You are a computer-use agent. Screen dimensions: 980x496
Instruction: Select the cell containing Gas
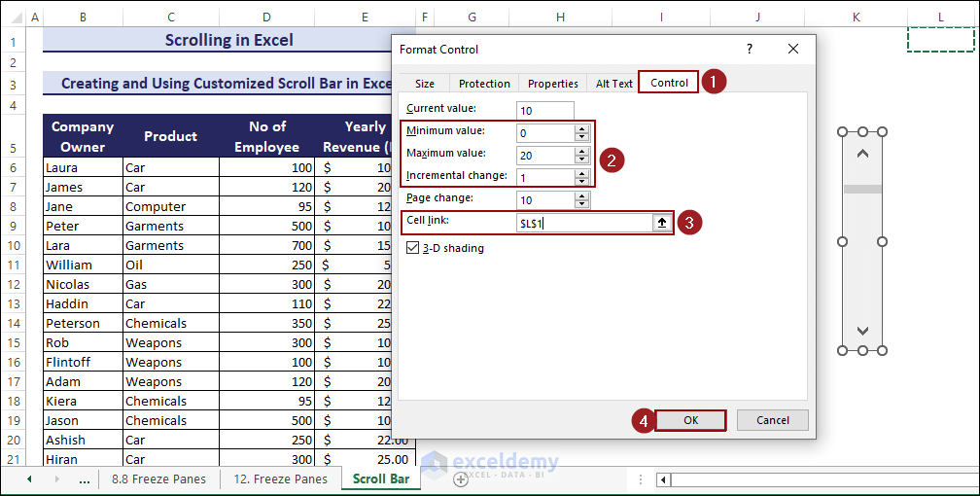click(x=171, y=284)
